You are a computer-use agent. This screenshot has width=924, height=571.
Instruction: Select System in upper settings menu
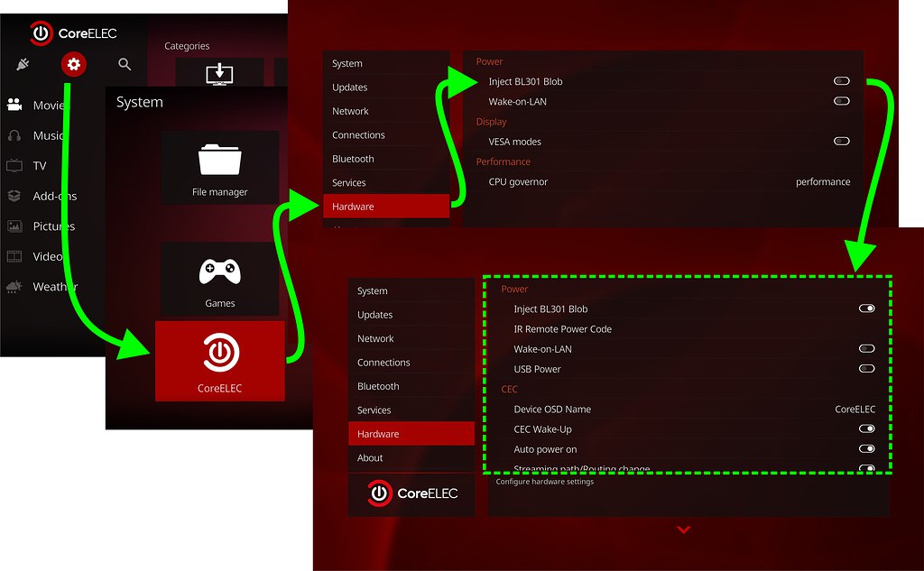pos(386,63)
